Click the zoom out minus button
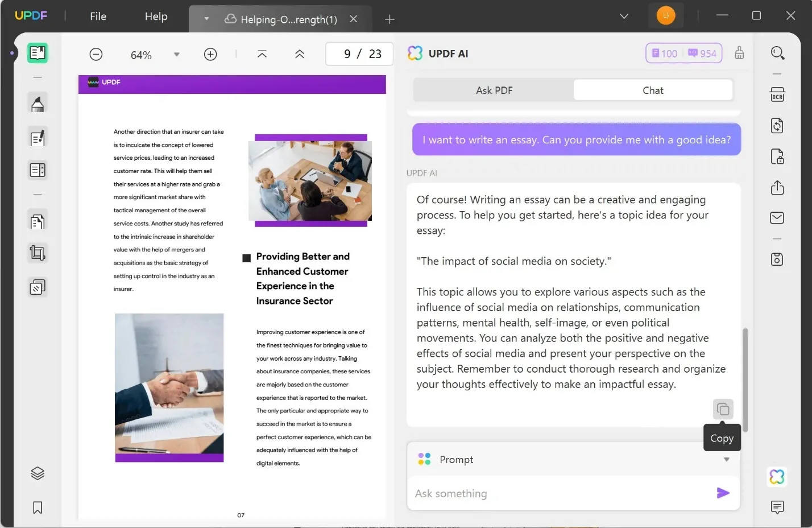Image resolution: width=812 pixels, height=528 pixels. 96,54
